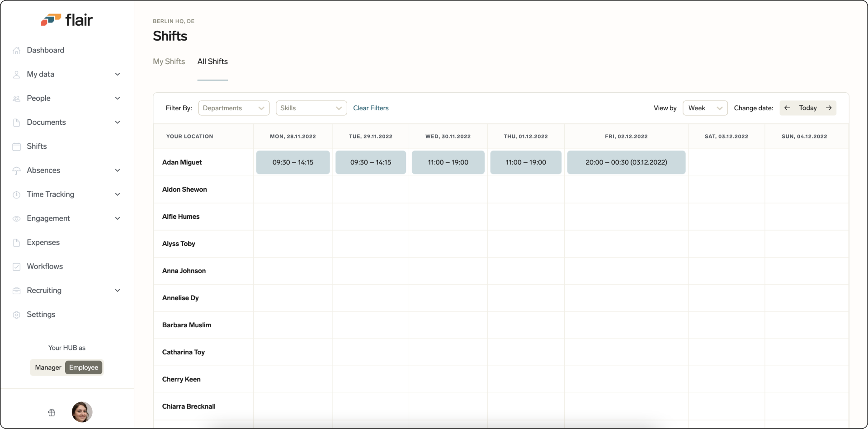Screen dimensions: 868x429
Task: Open the Dashboard home icon
Action: (x=17, y=50)
